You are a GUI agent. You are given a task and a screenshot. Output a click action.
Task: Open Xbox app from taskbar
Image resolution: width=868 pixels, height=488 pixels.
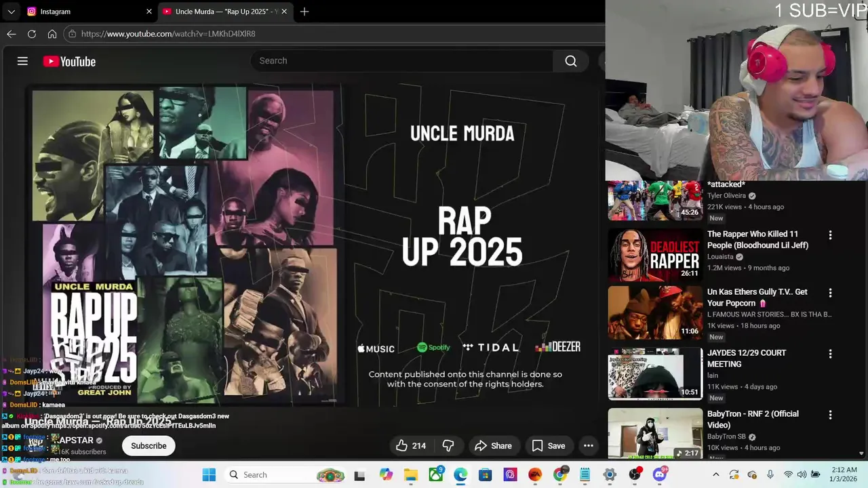click(x=436, y=474)
